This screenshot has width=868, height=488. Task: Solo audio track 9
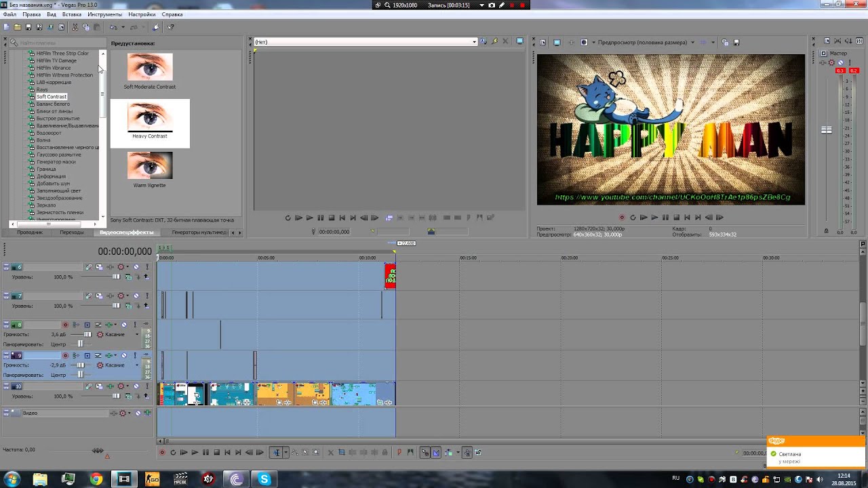pos(135,355)
